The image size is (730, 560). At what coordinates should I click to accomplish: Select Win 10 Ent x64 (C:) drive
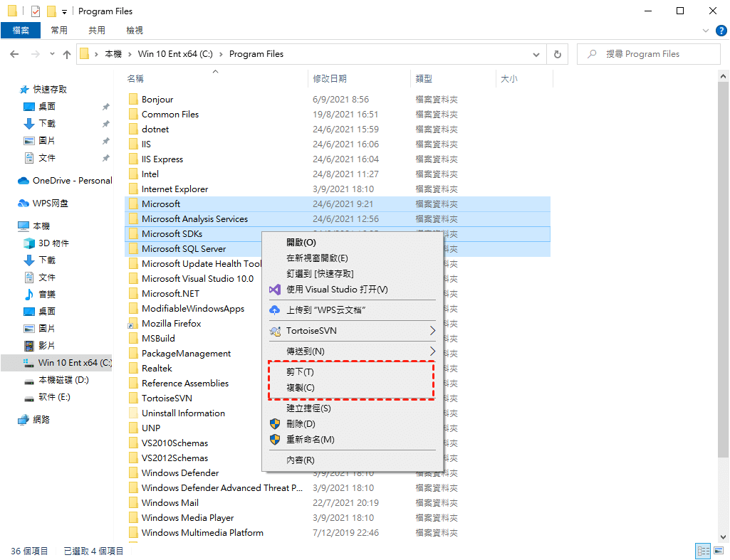click(x=56, y=363)
